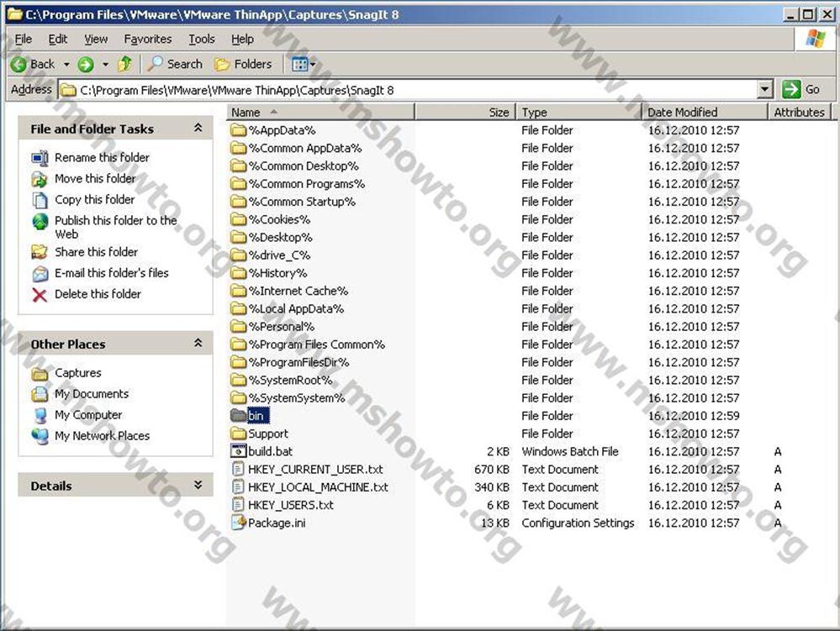Toggle the Folders pane button
Screen dimensions: 840x631
coord(243,64)
